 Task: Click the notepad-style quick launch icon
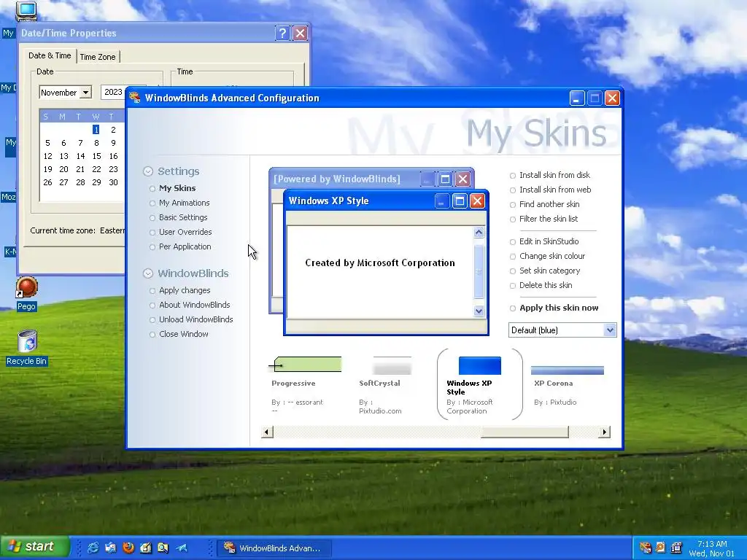(x=146, y=548)
